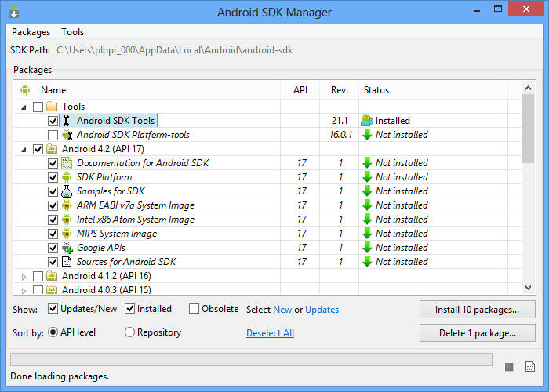Collapse the Tools tree group
The height and width of the screenshot is (392, 549).
(24, 107)
